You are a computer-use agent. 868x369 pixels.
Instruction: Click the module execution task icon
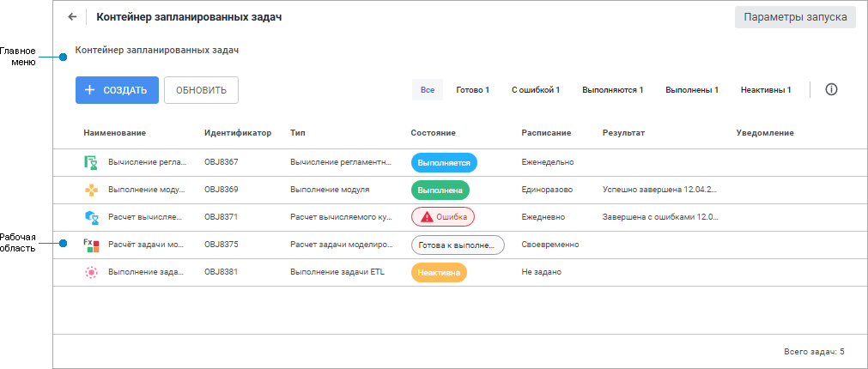[x=91, y=190]
